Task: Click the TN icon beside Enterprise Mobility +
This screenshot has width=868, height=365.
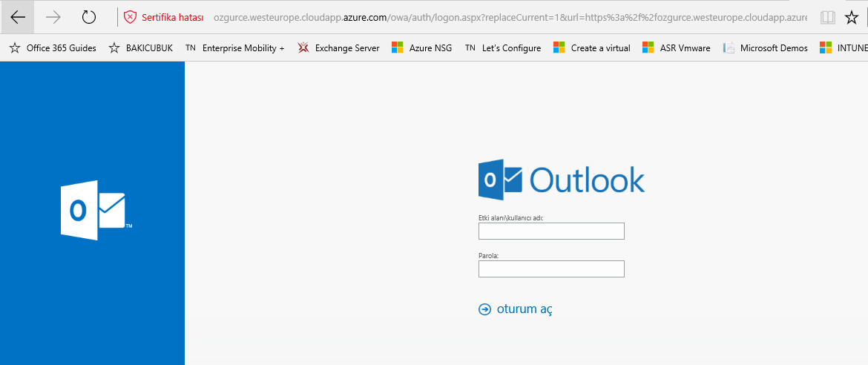Action: pyautogui.click(x=191, y=48)
